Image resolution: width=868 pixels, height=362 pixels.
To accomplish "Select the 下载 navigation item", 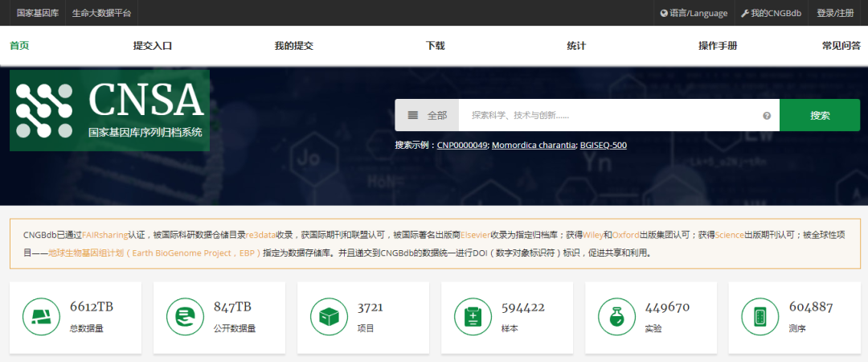I will [435, 46].
